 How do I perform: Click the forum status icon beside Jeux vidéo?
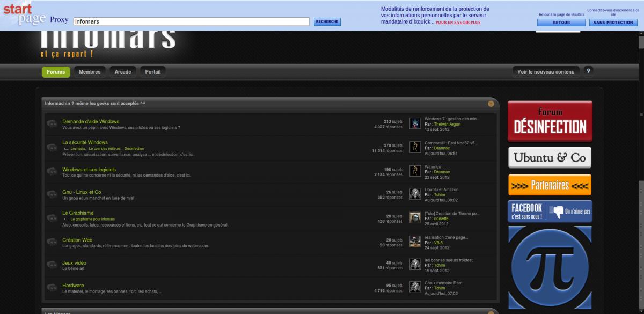click(52, 265)
